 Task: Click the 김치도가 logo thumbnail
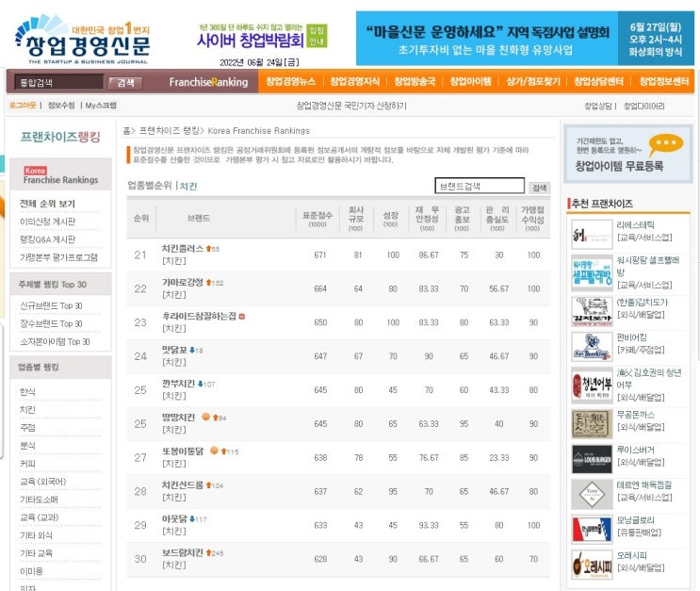pyautogui.click(x=592, y=312)
